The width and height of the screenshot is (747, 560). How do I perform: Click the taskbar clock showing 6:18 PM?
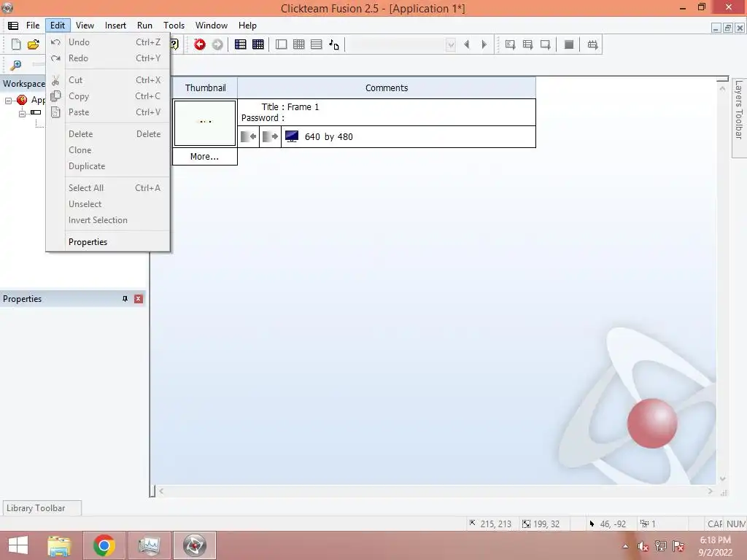point(715,545)
